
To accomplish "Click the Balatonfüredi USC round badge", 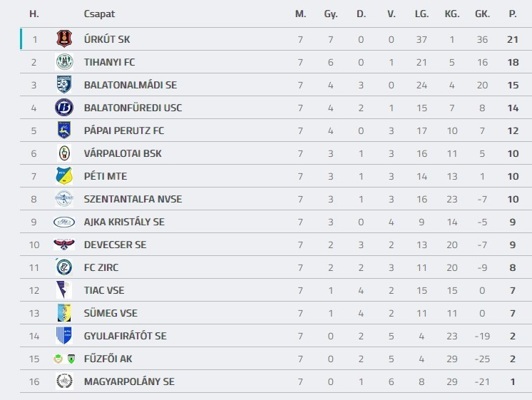I will [64, 108].
